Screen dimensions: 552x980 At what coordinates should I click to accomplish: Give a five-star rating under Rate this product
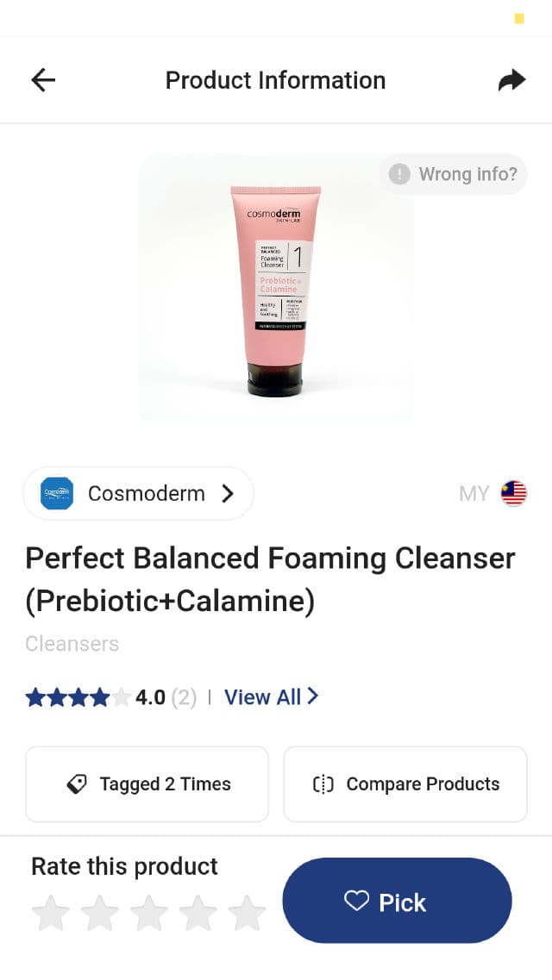click(x=248, y=911)
